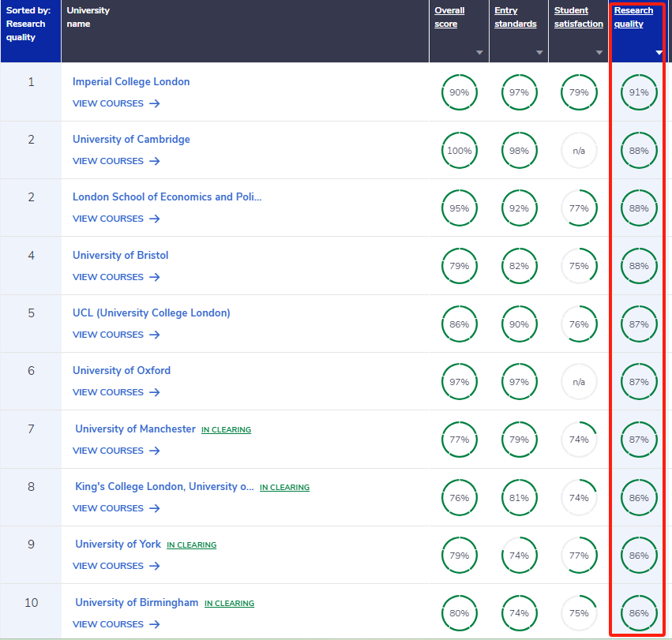Click the sort arrow under Research quality
This screenshot has width=672, height=640.
pos(659,53)
